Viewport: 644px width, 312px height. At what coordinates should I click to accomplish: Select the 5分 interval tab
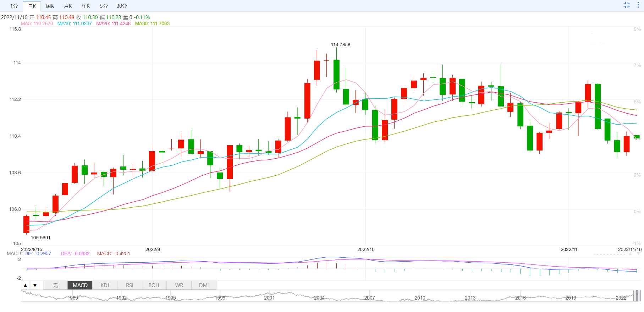(104, 6)
